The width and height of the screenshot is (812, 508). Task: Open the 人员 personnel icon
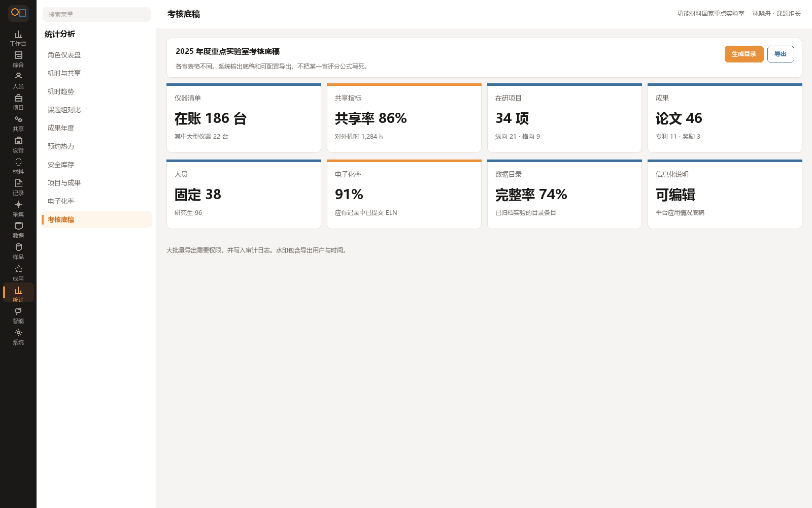click(x=18, y=81)
